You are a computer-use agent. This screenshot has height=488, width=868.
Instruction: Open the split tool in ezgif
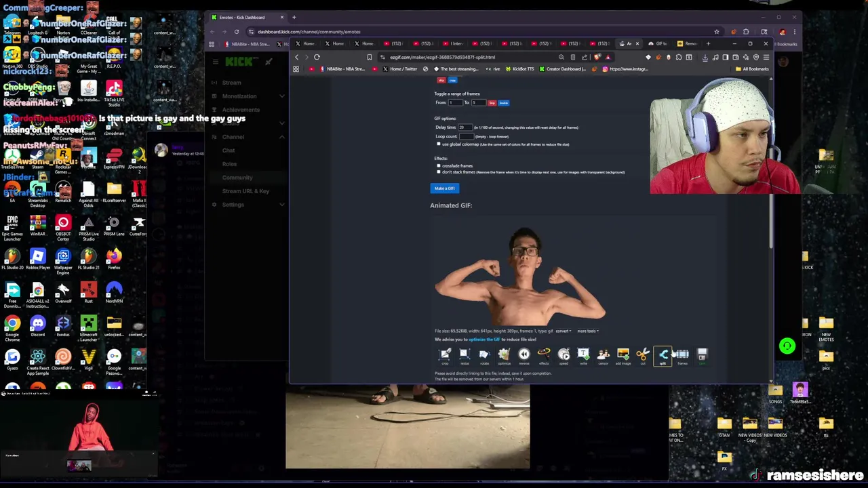(663, 356)
